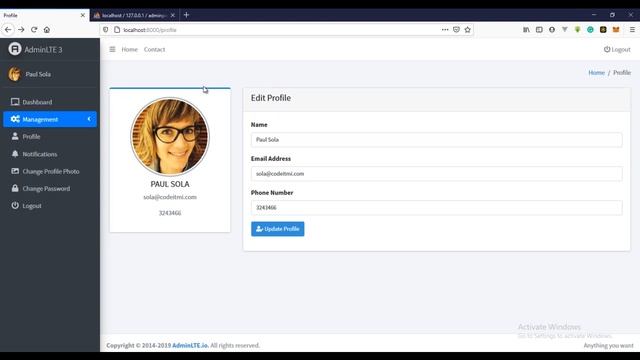The height and width of the screenshot is (360, 640).
Task: Click the yellow-green shield extension icon
Action: (x=578, y=30)
